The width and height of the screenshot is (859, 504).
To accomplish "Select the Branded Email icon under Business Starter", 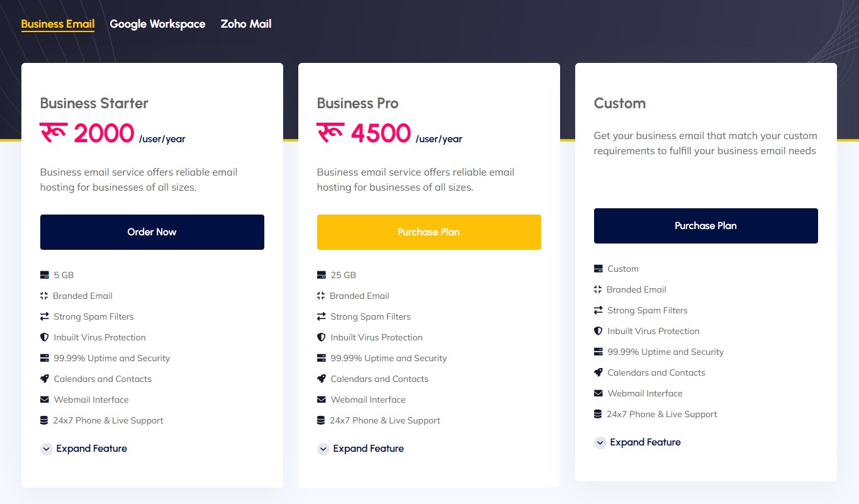I will pos(44,296).
